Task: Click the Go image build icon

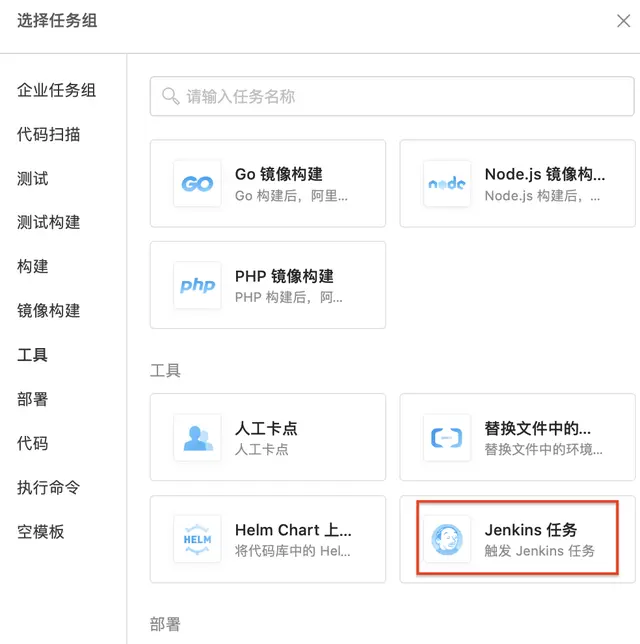Action: tap(197, 184)
